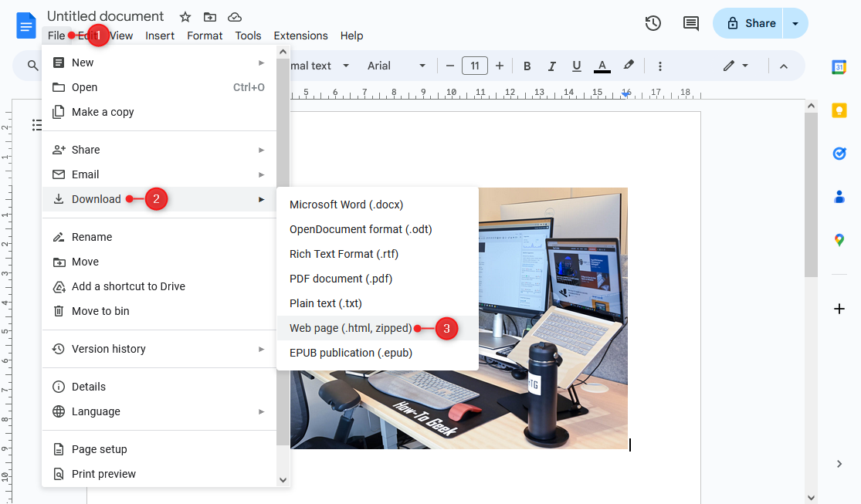Open the Arial font dropdown
861x504 pixels.
[x=396, y=66]
